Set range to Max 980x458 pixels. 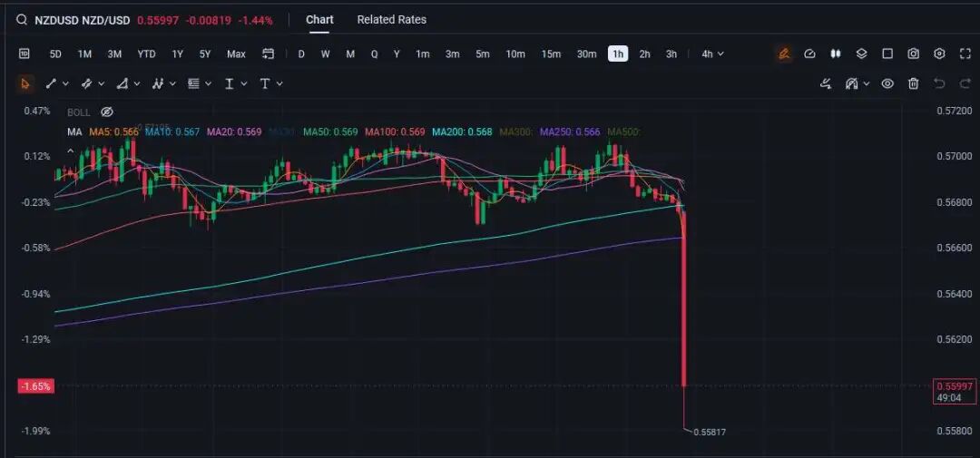[236, 54]
